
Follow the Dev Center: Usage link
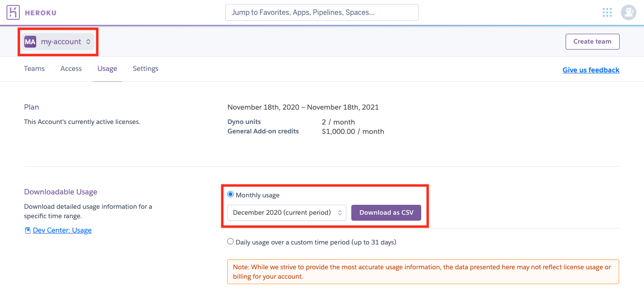coord(62,230)
